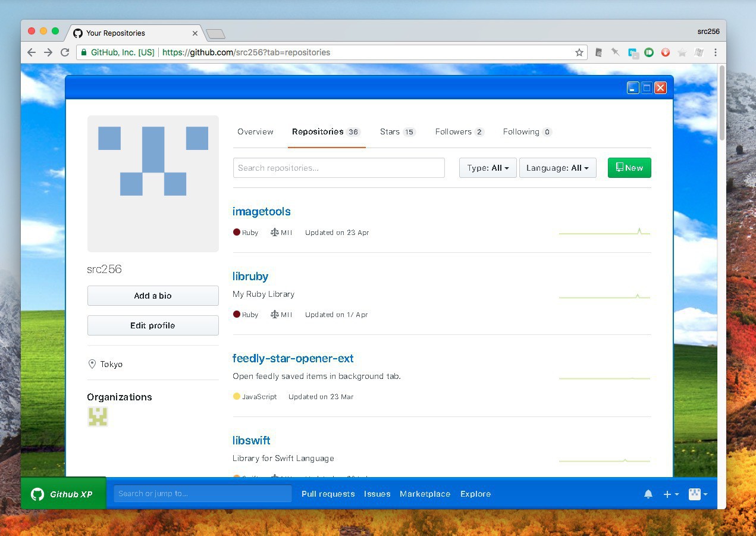Bookmark this page with the star icon
Screen dimensions: 756x536
point(579,52)
